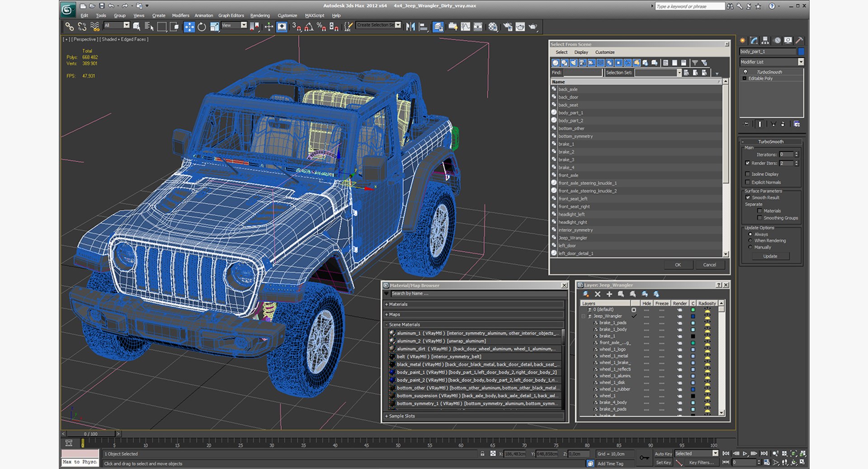Select the Always update radio button

pyautogui.click(x=750, y=234)
